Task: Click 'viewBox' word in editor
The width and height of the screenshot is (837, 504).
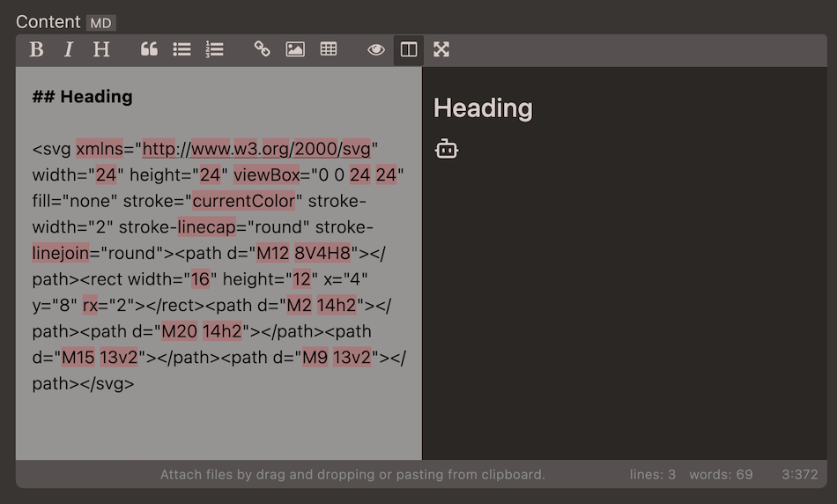Action: click(x=267, y=175)
